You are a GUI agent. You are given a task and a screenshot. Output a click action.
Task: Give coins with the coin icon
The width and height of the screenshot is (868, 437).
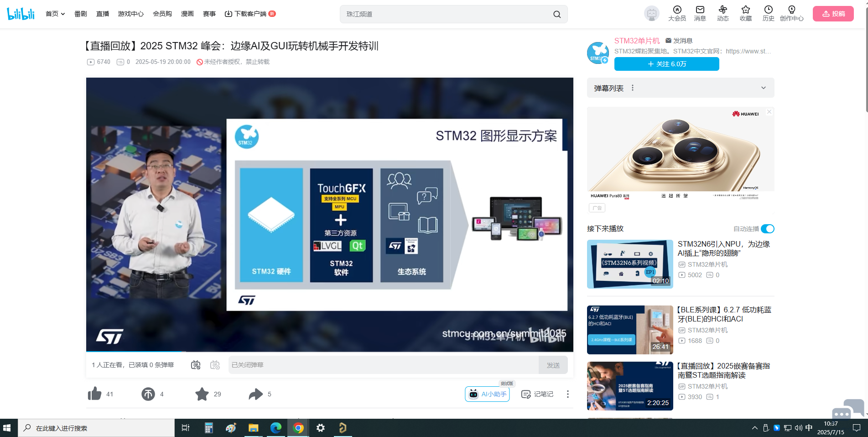coord(148,394)
